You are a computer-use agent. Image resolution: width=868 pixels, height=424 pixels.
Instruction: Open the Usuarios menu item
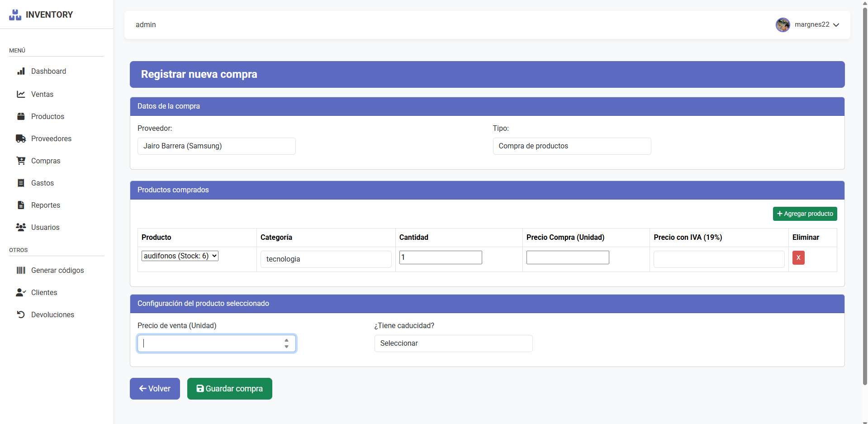point(45,227)
